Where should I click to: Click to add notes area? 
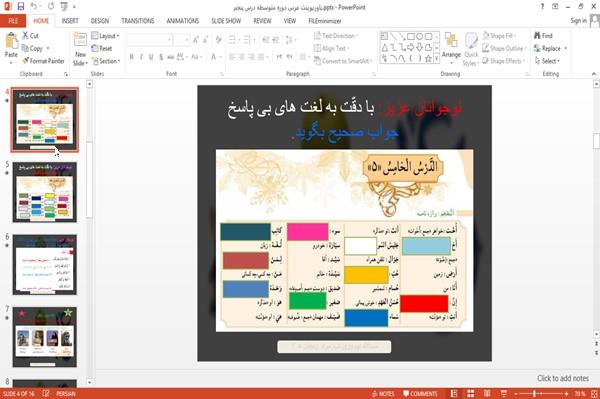(x=562, y=378)
